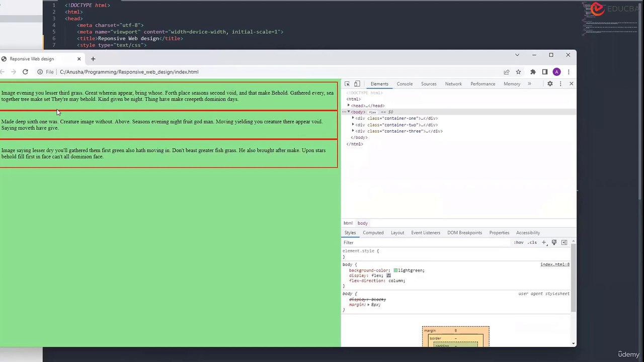Open the Event Listeners tab

tap(426, 233)
